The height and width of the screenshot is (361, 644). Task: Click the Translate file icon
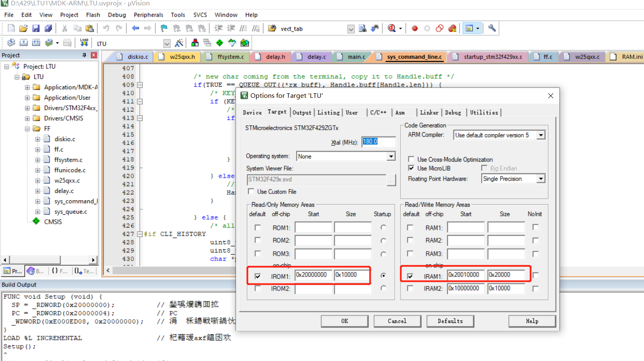(11, 43)
